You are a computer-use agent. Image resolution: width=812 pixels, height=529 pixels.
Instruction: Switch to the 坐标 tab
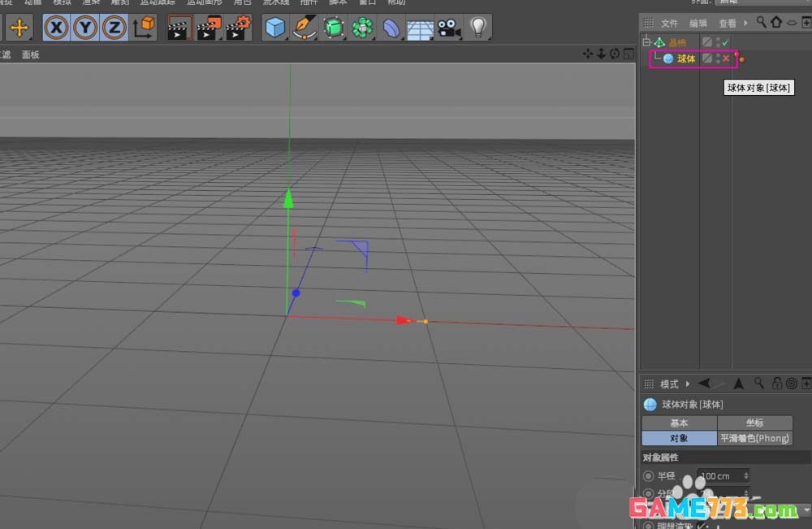pos(756,422)
